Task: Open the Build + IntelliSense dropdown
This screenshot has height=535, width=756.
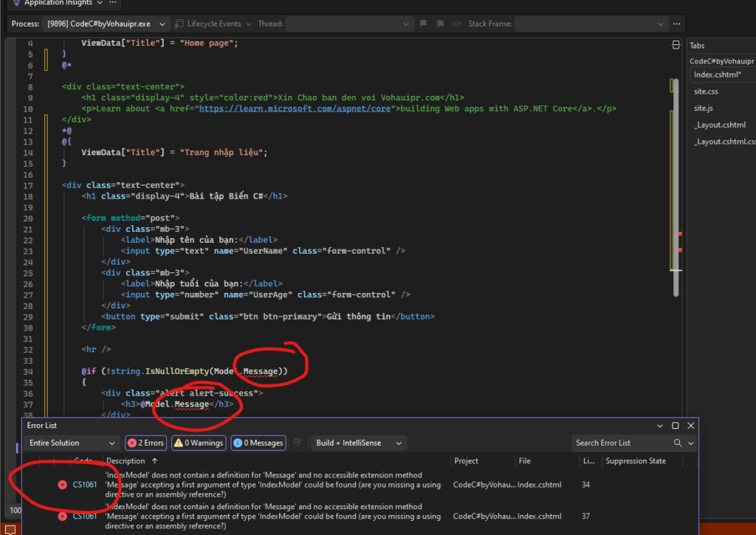Action: [358, 443]
